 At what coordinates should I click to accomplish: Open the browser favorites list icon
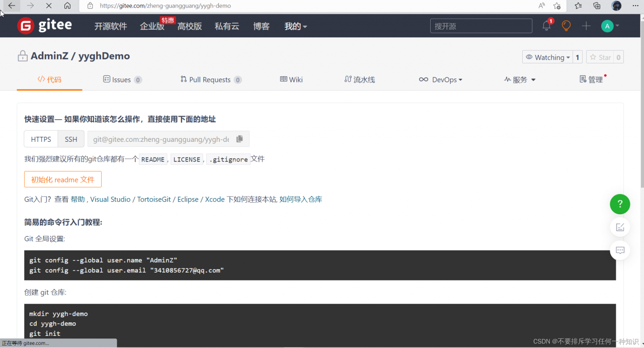(578, 6)
